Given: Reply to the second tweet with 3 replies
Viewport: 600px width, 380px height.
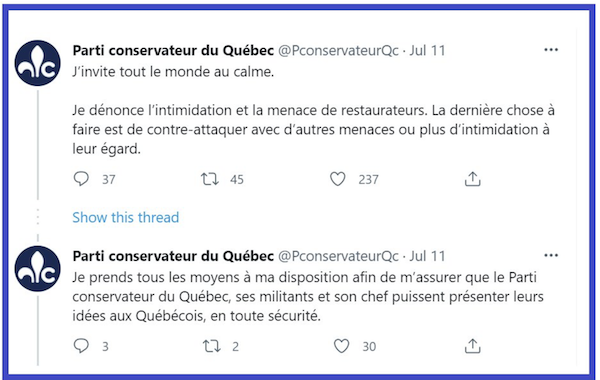Looking at the screenshot, I should (x=81, y=346).
